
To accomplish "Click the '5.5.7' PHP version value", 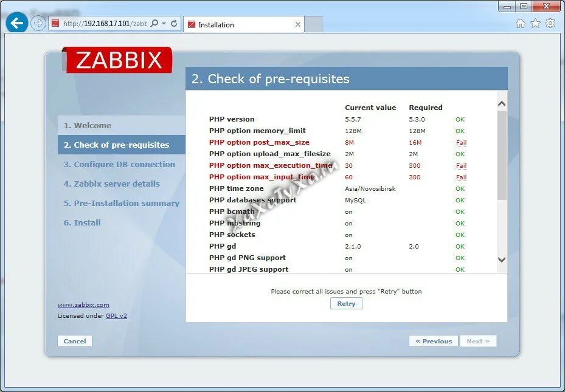I will 353,120.
